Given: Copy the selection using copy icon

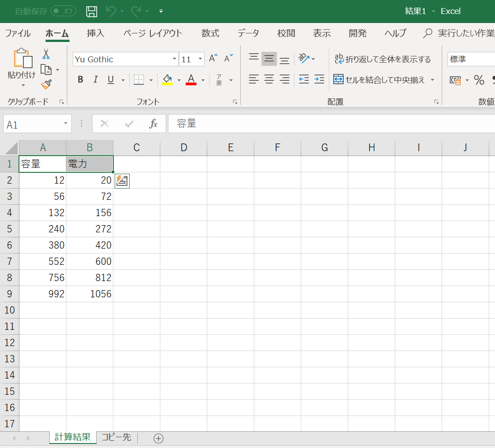Looking at the screenshot, I should click(x=46, y=69).
